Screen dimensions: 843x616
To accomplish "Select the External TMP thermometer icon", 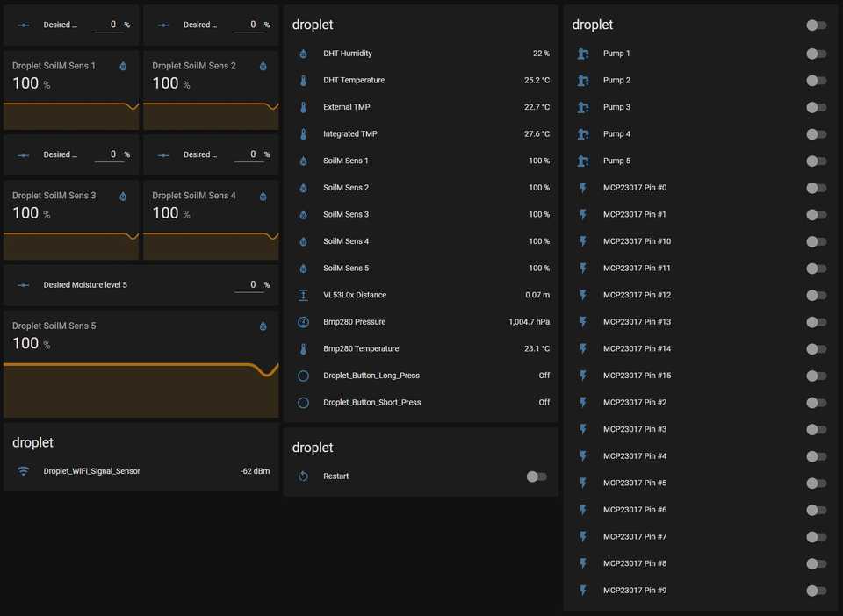I will 303,107.
